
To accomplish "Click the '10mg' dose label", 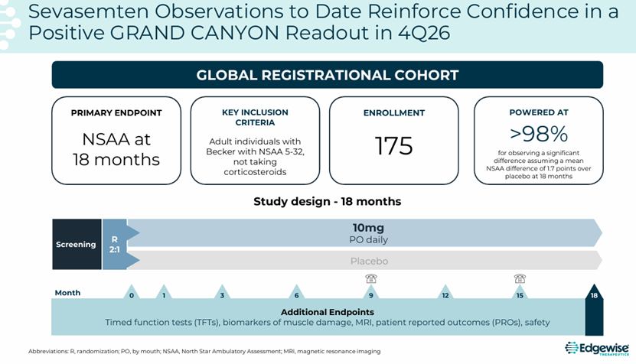I will [368, 228].
